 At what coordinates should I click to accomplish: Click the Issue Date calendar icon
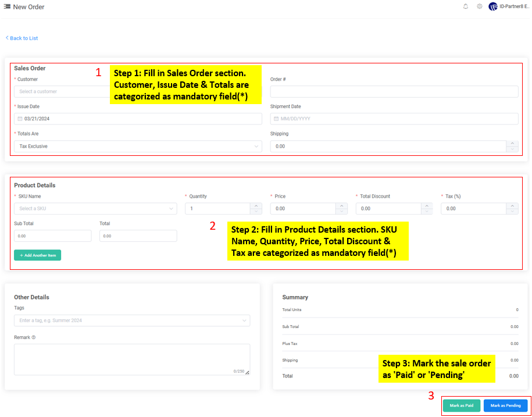[20, 119]
